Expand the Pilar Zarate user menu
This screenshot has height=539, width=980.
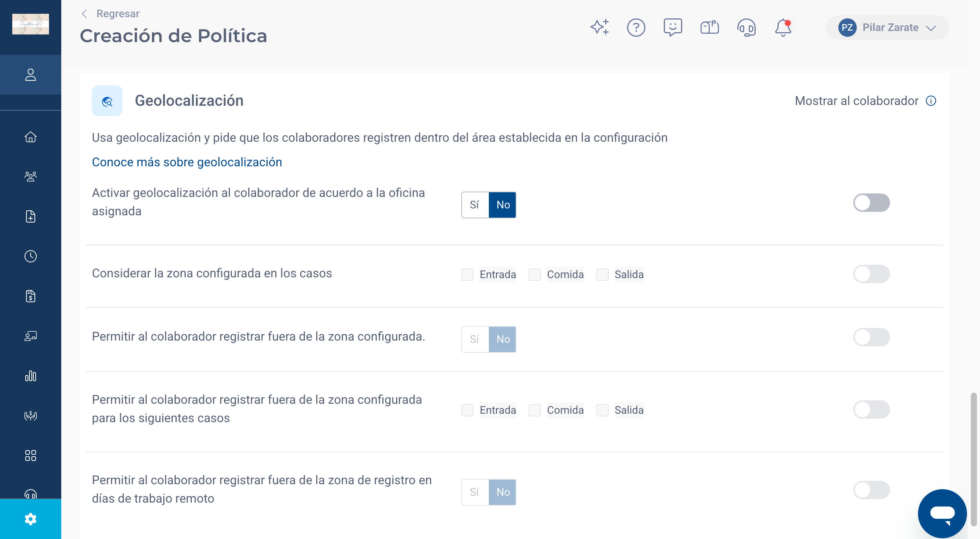pyautogui.click(x=888, y=28)
